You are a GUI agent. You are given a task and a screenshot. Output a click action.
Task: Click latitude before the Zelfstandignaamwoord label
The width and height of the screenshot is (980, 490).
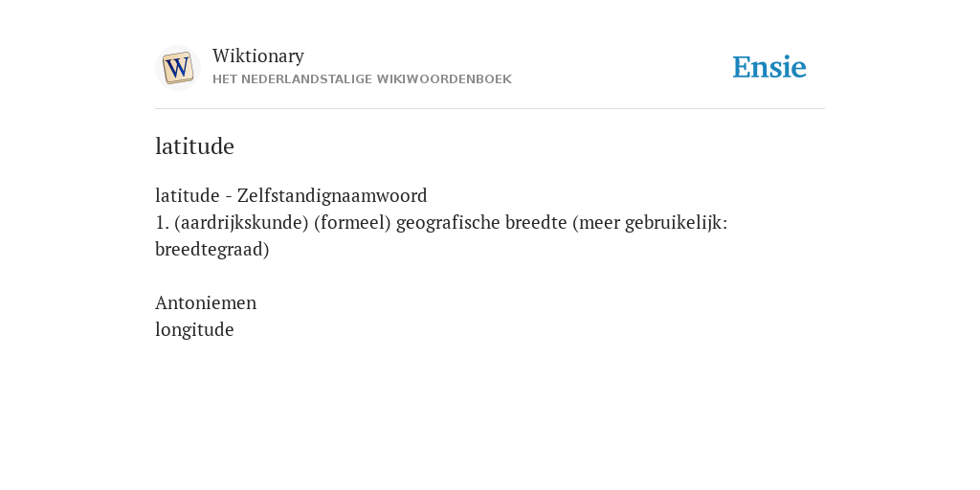(188, 195)
